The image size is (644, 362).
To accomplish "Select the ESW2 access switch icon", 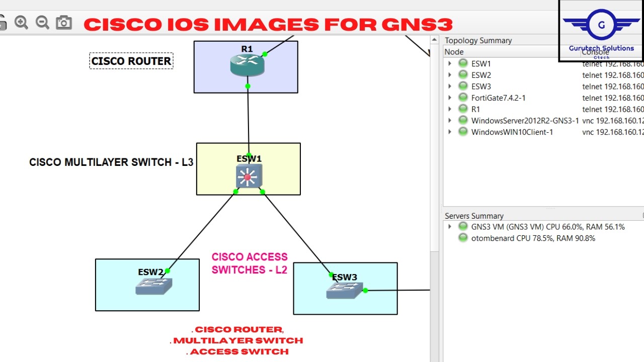I will (x=153, y=286).
